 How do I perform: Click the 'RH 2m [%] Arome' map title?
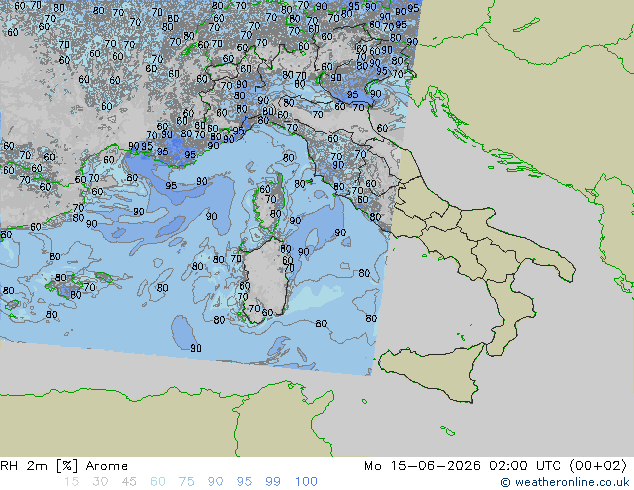[x=64, y=466]
